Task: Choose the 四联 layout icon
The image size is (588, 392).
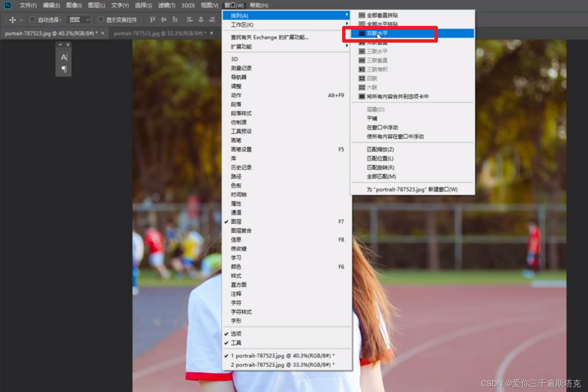Action: [362, 78]
